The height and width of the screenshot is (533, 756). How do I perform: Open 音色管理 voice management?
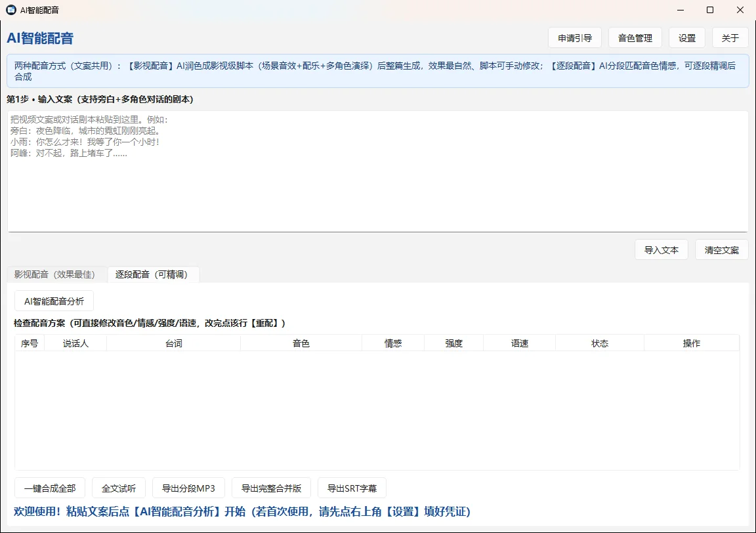635,38
